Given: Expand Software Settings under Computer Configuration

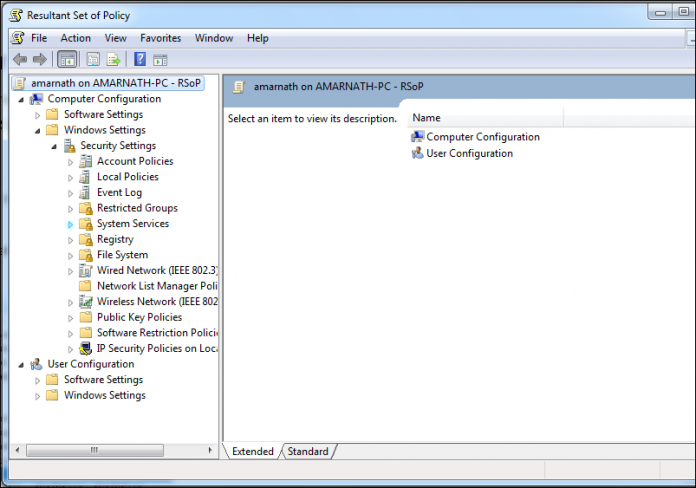Looking at the screenshot, I should point(38,115).
